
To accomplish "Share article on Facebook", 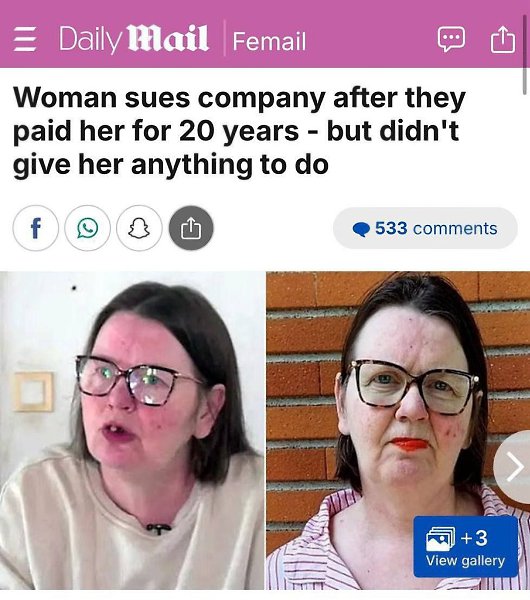I will [x=36, y=228].
